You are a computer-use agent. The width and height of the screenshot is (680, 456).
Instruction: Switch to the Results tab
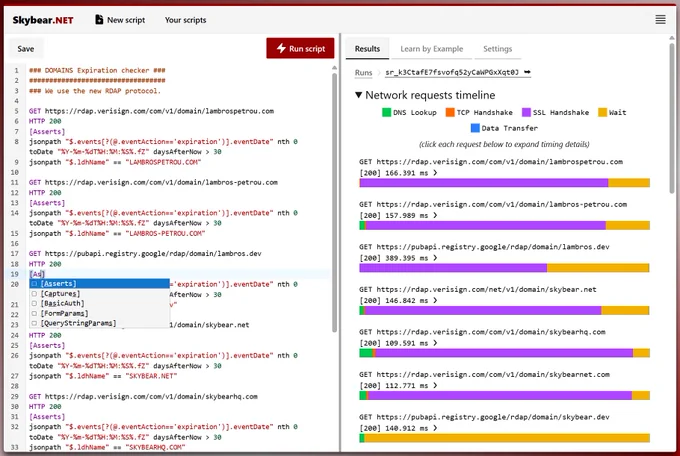367,49
